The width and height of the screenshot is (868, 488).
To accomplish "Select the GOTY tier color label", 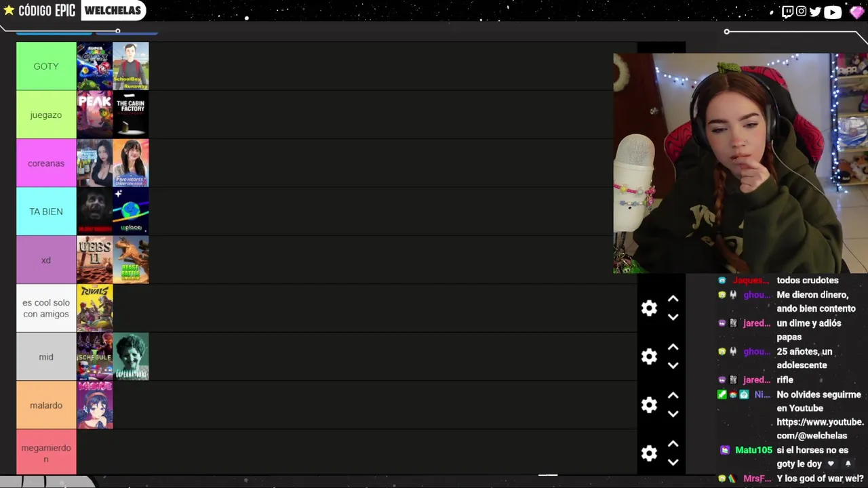I will coord(46,66).
